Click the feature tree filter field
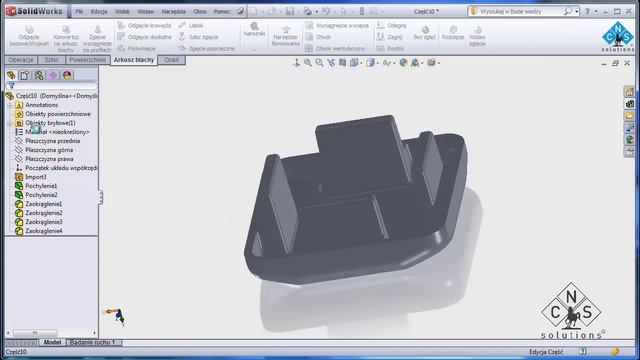Image resolution: width=640 pixels, height=360 pixels. pos(51,86)
